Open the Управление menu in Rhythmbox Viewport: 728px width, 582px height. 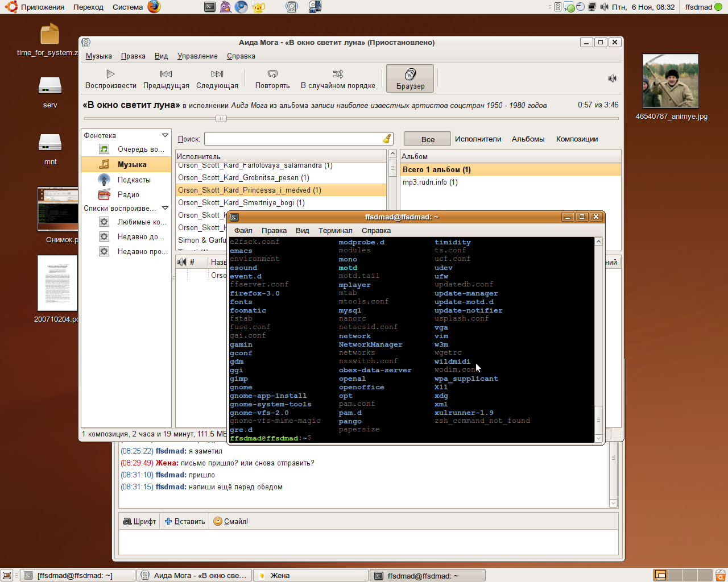click(x=197, y=56)
